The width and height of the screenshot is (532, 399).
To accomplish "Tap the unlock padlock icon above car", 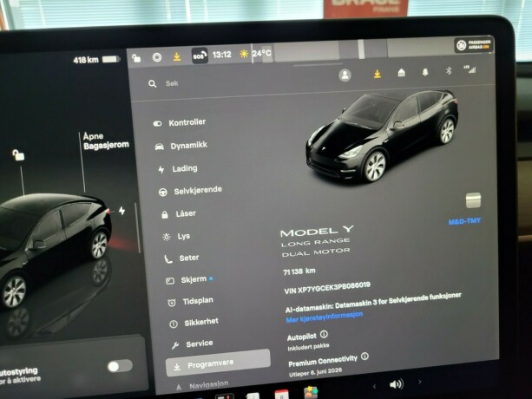I will pos(18,155).
